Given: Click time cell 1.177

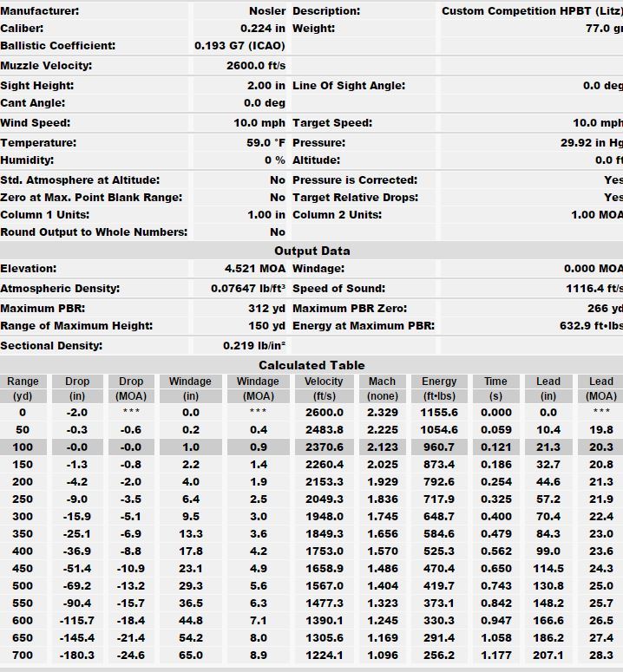Looking at the screenshot, I should click(x=495, y=656).
